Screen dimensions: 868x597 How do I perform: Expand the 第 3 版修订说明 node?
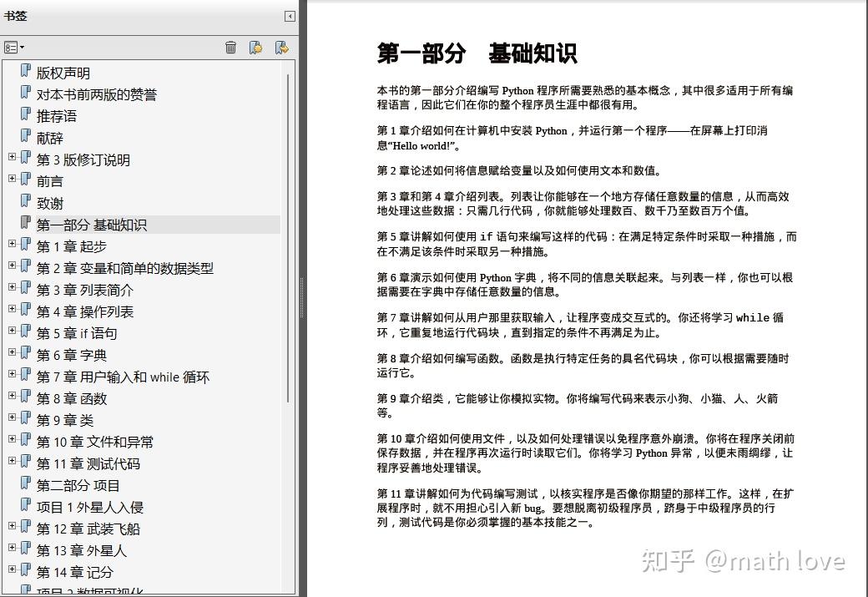(x=11, y=159)
